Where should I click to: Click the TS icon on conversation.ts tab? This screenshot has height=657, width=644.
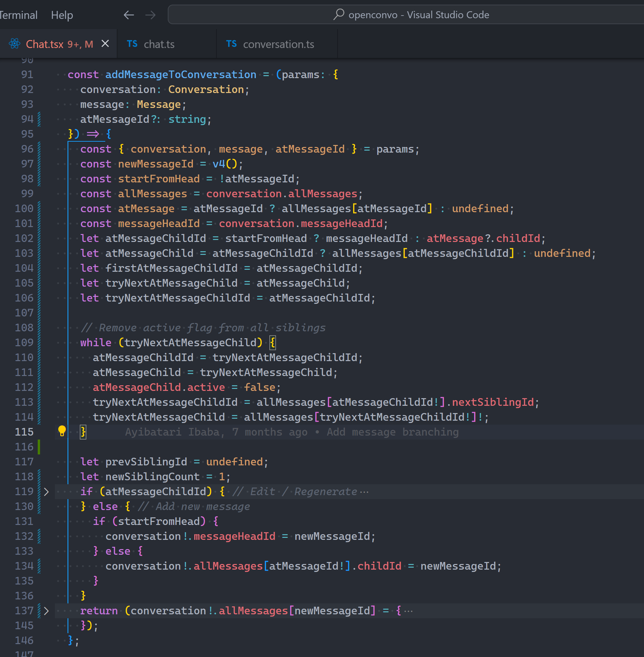pyautogui.click(x=231, y=44)
